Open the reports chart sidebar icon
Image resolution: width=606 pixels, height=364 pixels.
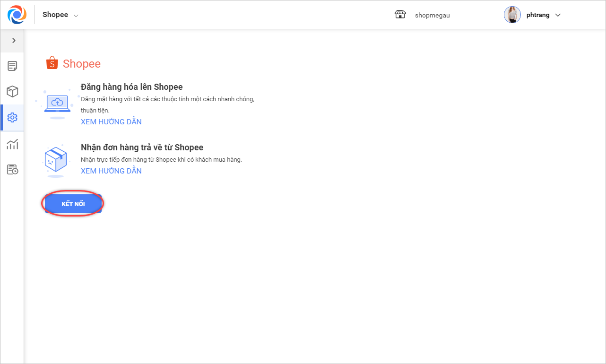pyautogui.click(x=12, y=144)
